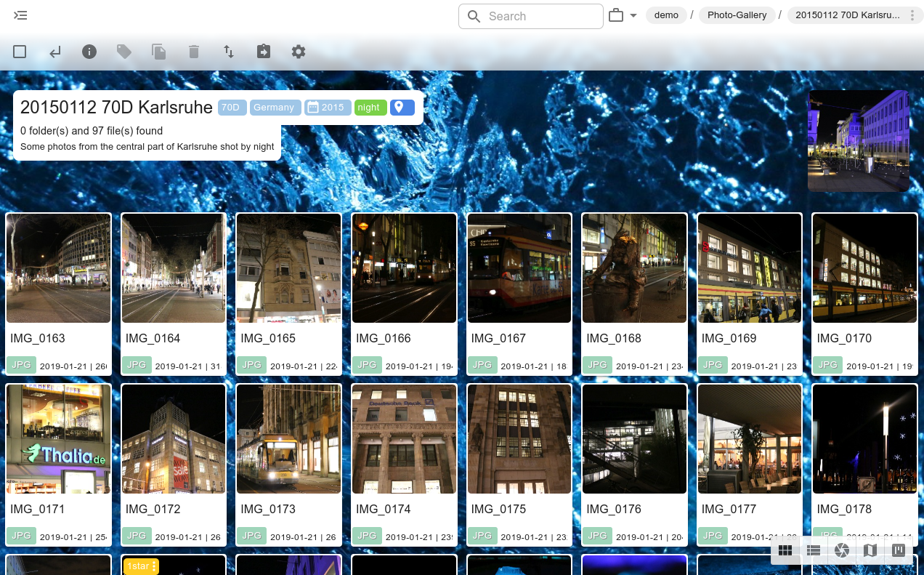
Task: Click the IMG_0173 file name
Action: click(x=268, y=510)
